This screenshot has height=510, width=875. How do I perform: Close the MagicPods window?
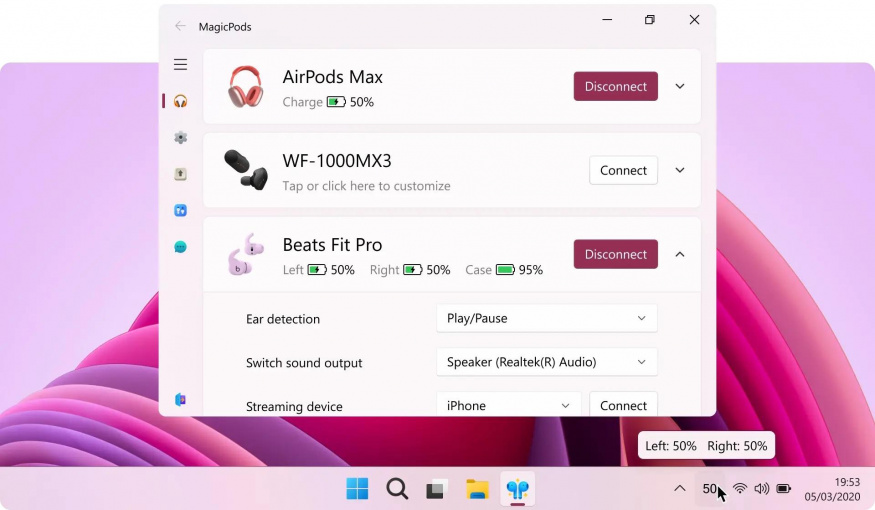pyautogui.click(x=694, y=20)
